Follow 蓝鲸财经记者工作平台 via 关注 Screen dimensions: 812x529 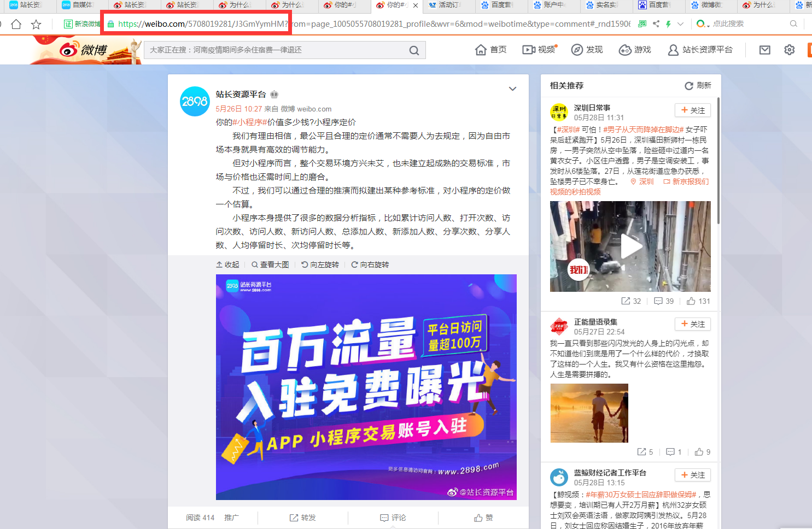click(x=692, y=475)
